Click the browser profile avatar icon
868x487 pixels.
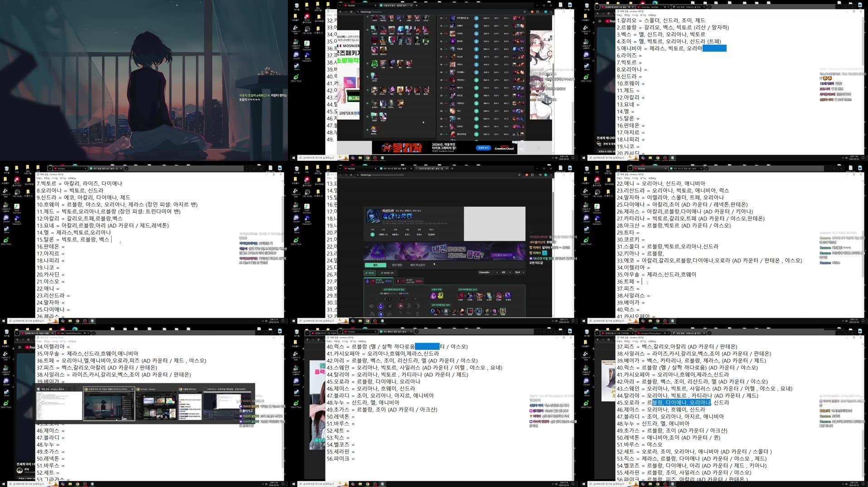[546, 174]
